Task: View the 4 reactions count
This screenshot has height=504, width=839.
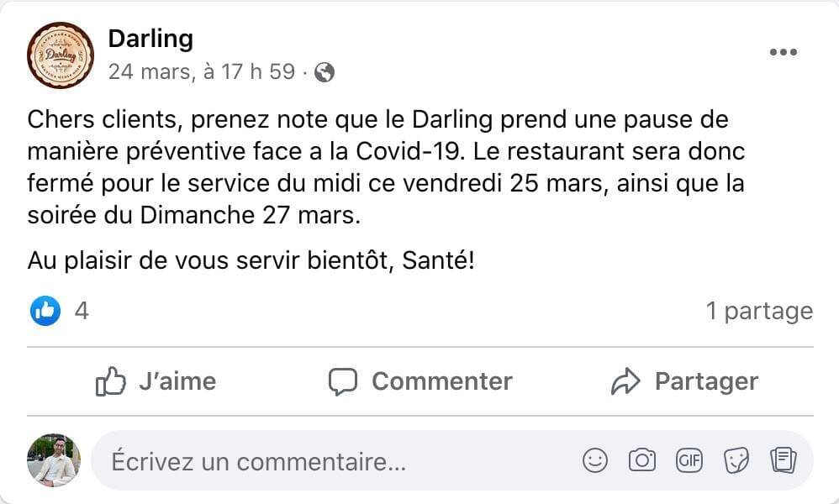Action: coord(82,312)
